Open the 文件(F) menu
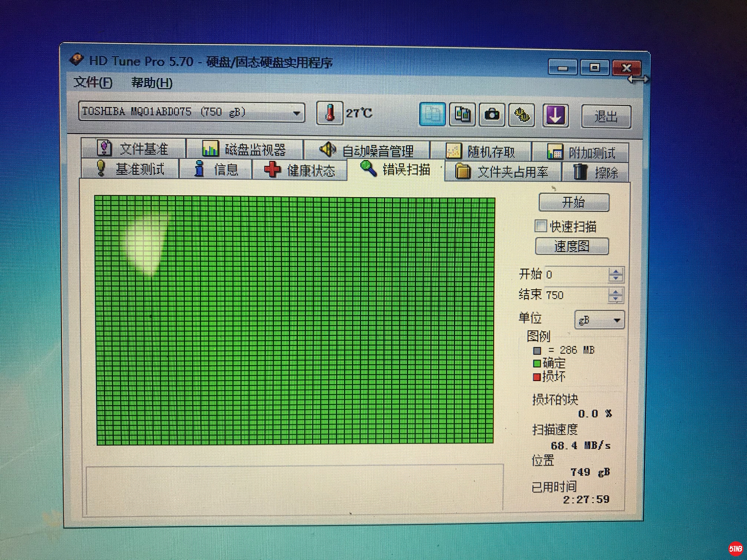 coord(93,82)
